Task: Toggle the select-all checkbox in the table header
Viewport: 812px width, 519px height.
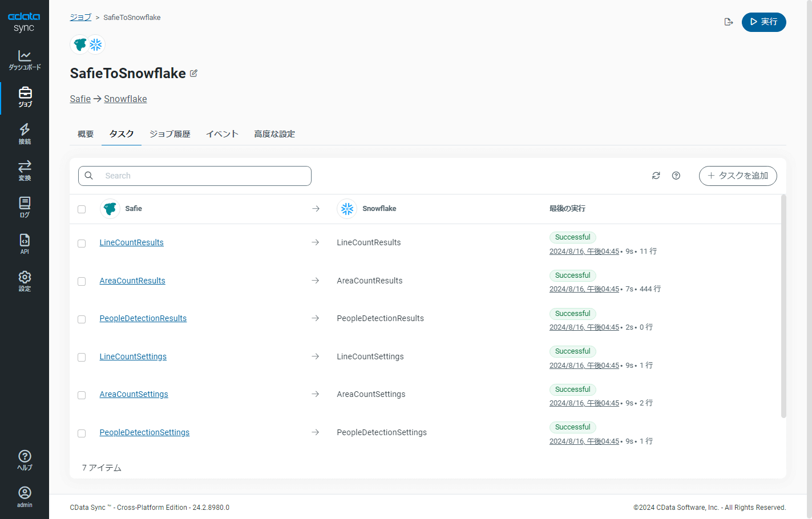Action: [82, 209]
